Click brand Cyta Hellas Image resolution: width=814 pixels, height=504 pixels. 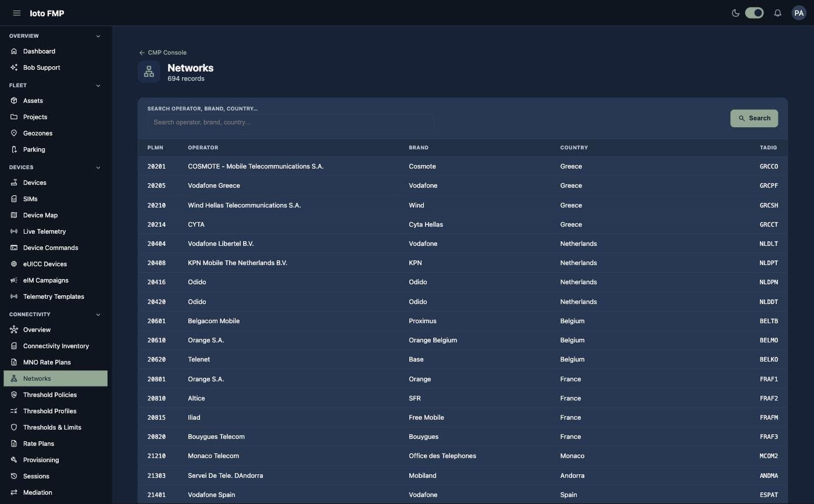pyautogui.click(x=426, y=224)
